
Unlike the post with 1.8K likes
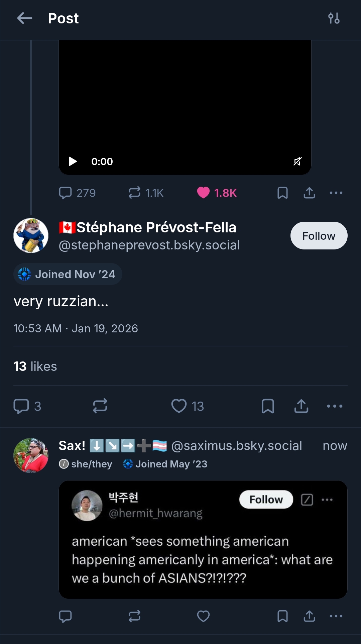203,193
